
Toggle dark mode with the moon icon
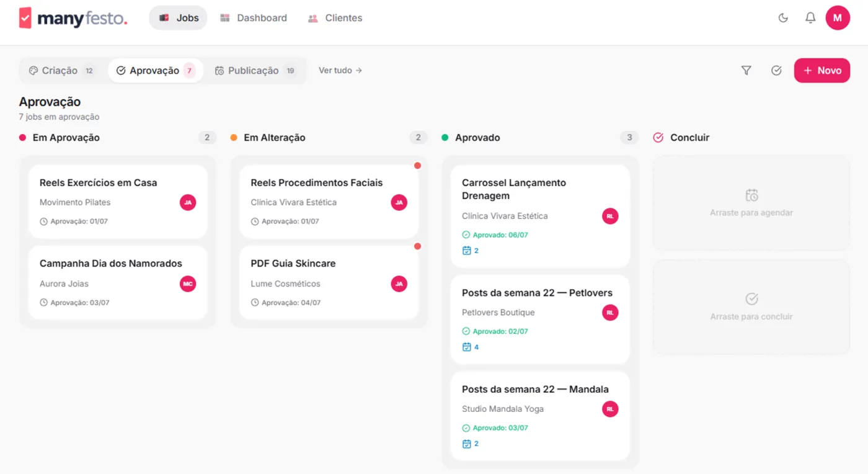click(783, 18)
